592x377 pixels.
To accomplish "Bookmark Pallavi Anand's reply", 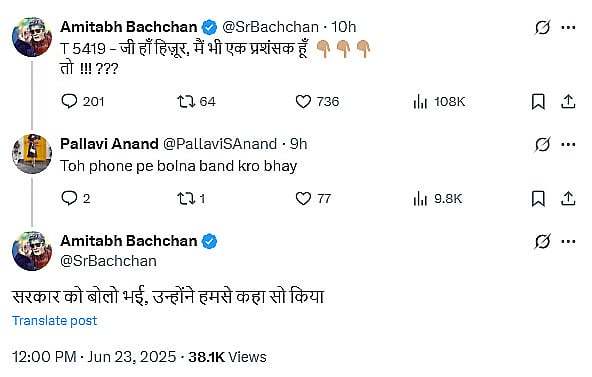I will pos(538,199).
